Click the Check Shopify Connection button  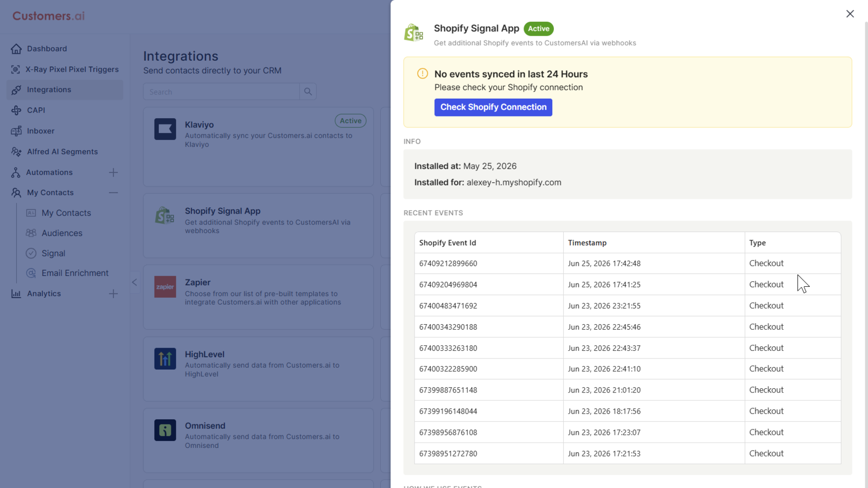tap(493, 107)
